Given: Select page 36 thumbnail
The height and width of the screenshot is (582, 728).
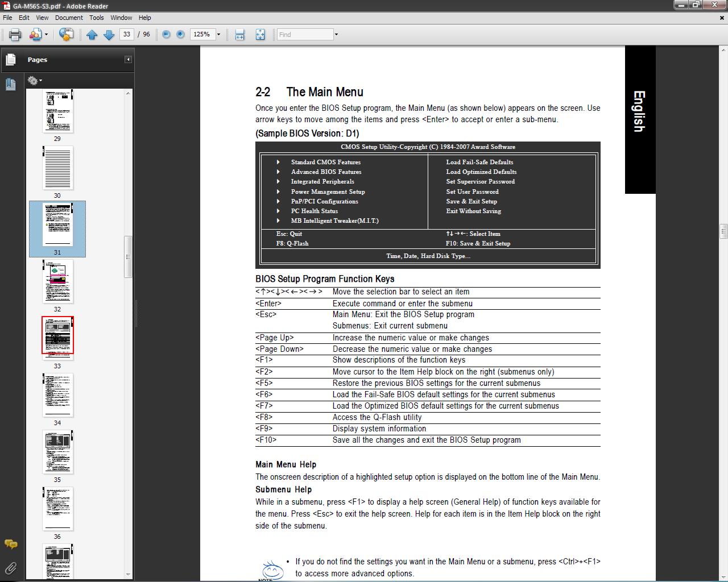Looking at the screenshot, I should pos(57,509).
